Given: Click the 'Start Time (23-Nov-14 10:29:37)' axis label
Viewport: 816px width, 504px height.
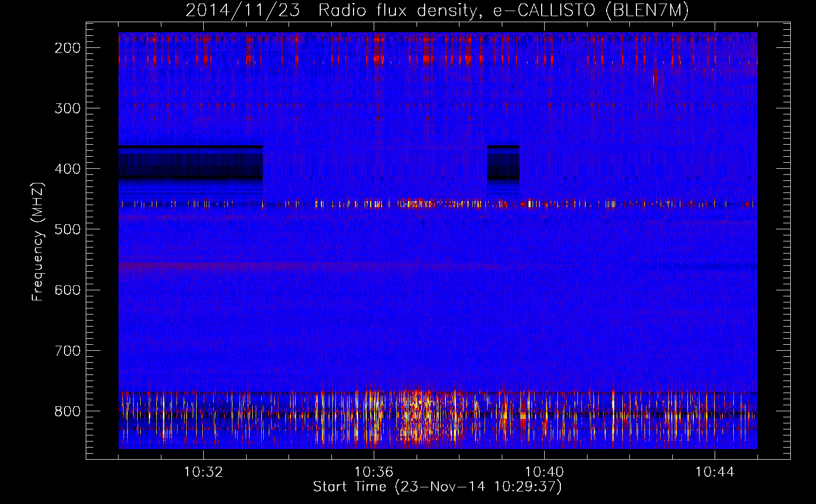Looking at the screenshot, I should click(437, 487).
